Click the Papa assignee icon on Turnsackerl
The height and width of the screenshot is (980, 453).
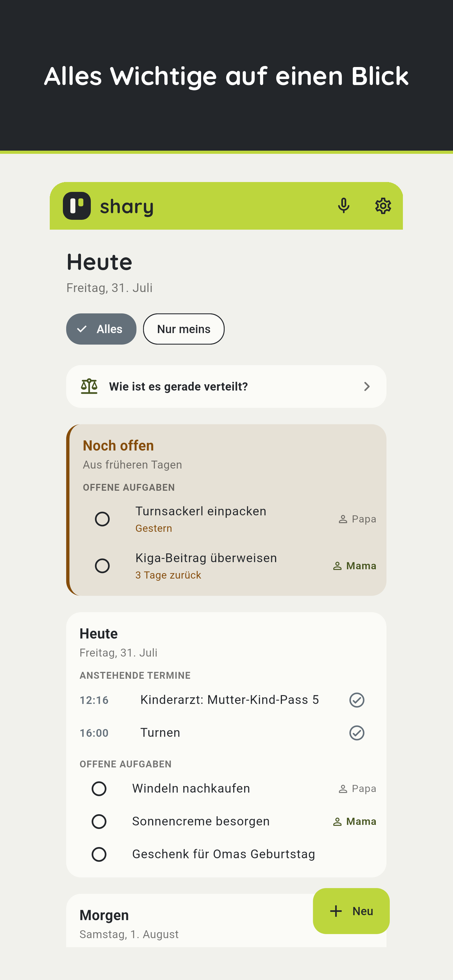(x=343, y=519)
